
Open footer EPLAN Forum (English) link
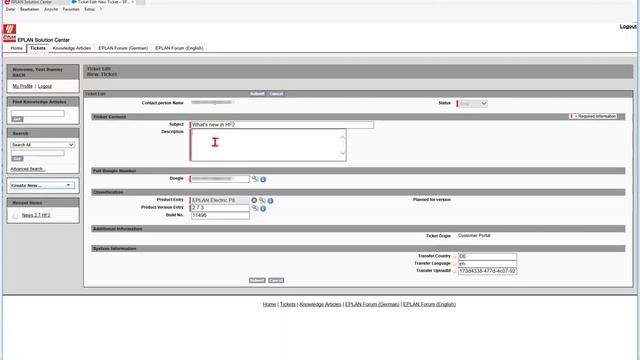(429, 304)
